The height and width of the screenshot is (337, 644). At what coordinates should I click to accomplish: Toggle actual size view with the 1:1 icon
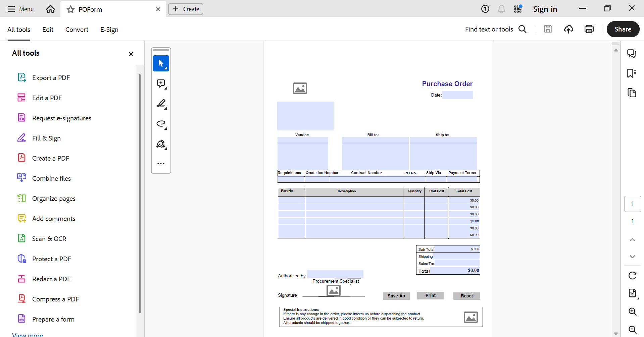tap(633, 293)
